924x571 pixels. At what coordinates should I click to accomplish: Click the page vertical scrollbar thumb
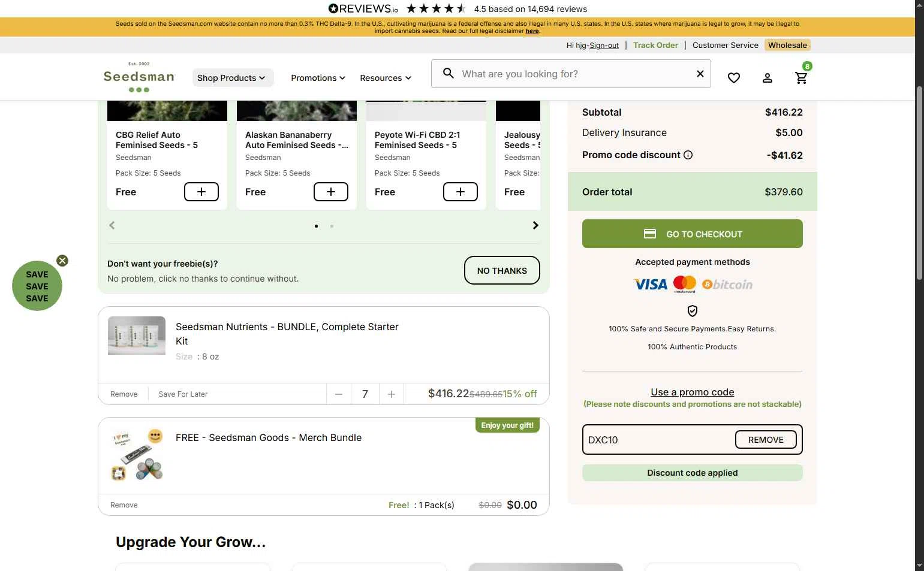pos(919,183)
